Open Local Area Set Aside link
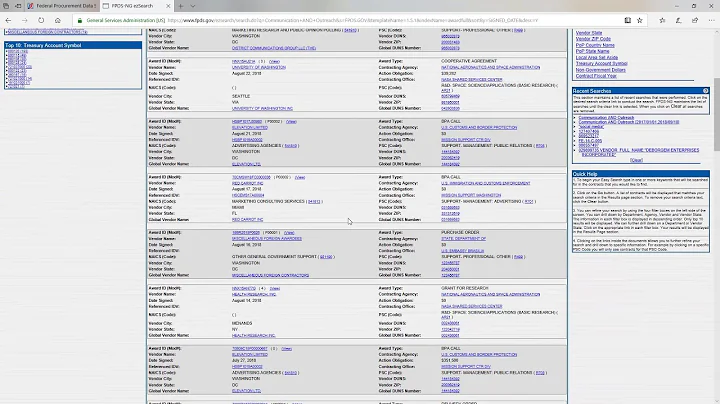 coord(596,57)
